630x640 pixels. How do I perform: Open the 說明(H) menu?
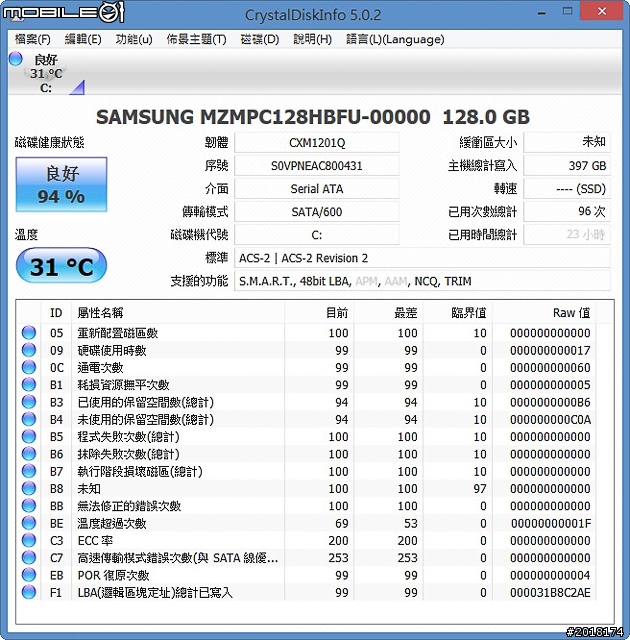coord(313,39)
